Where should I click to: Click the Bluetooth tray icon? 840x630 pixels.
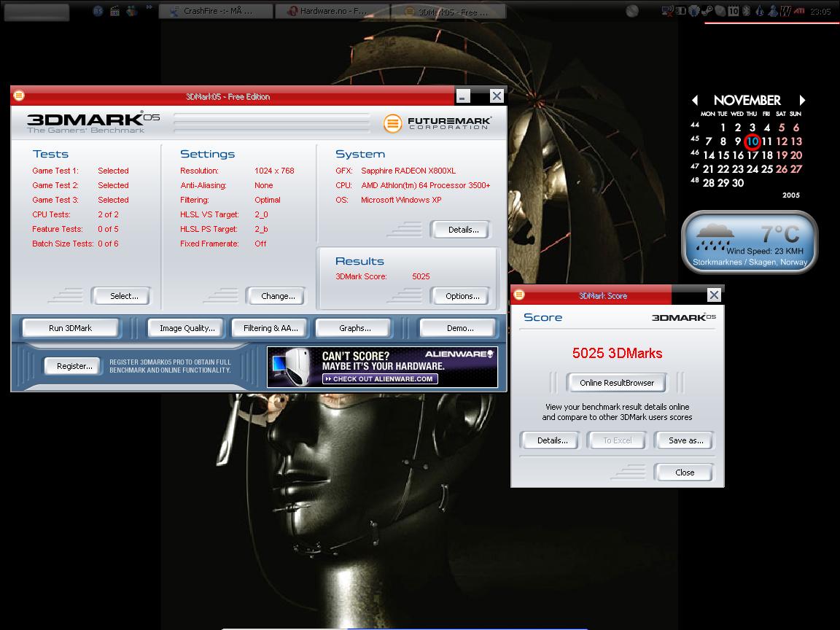click(746, 11)
